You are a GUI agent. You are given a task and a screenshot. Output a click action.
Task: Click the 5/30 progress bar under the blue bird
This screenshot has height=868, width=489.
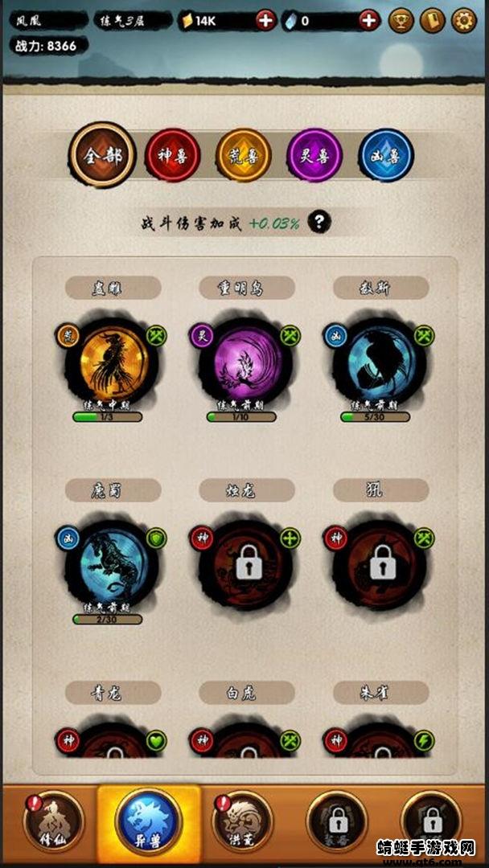click(x=375, y=417)
